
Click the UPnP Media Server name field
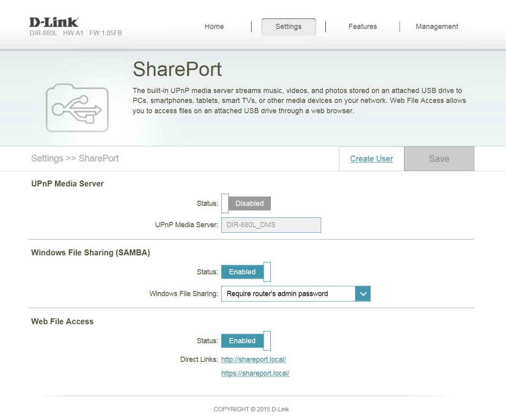pos(271,225)
